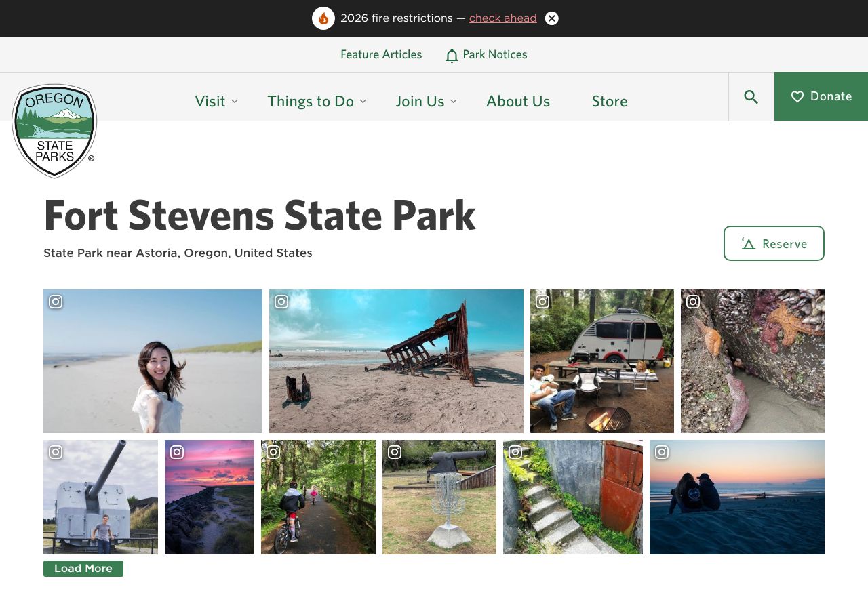Click Instagram icon on forest biking photo
The height and width of the screenshot is (610, 868).
click(273, 452)
